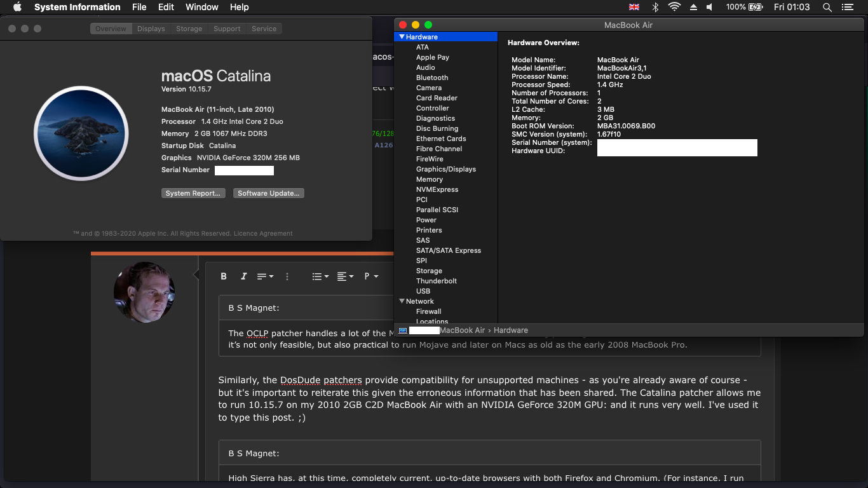The height and width of the screenshot is (488, 868).
Task: Switch to the Support tab
Action: [227, 29]
